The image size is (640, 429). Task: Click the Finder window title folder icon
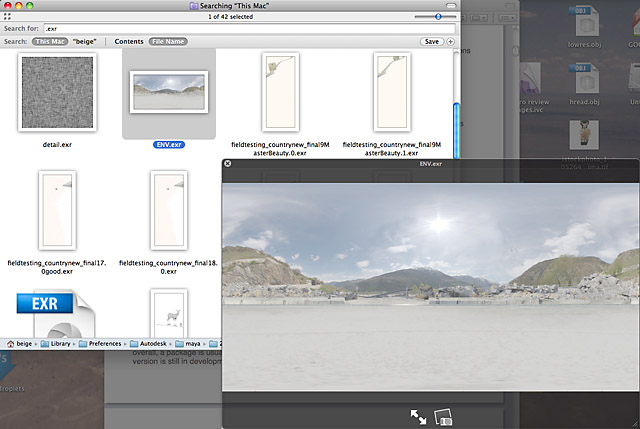194,6
